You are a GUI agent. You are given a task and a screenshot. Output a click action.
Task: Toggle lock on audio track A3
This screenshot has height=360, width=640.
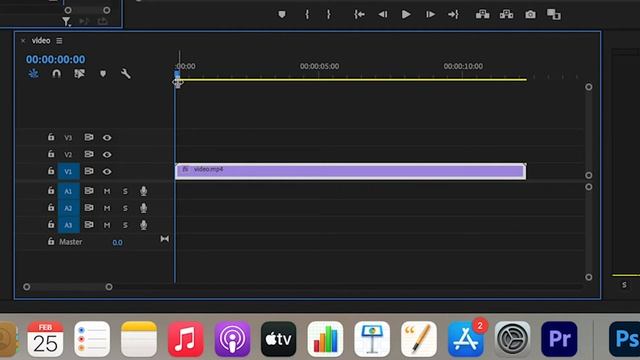click(x=51, y=224)
